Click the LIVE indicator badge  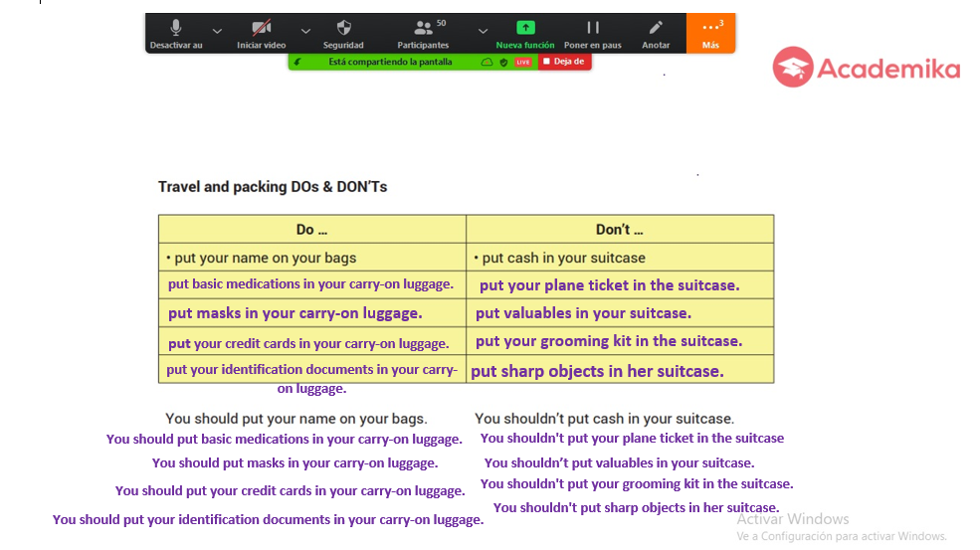(523, 62)
